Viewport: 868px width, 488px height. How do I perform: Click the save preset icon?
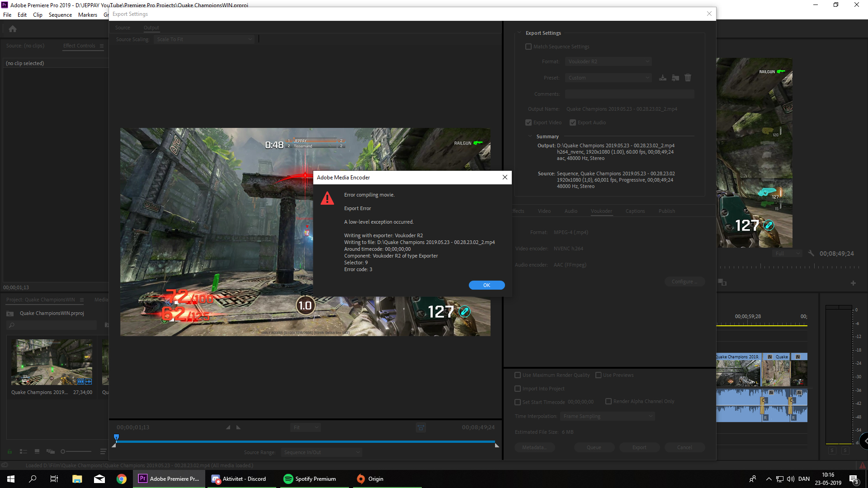pos(662,78)
